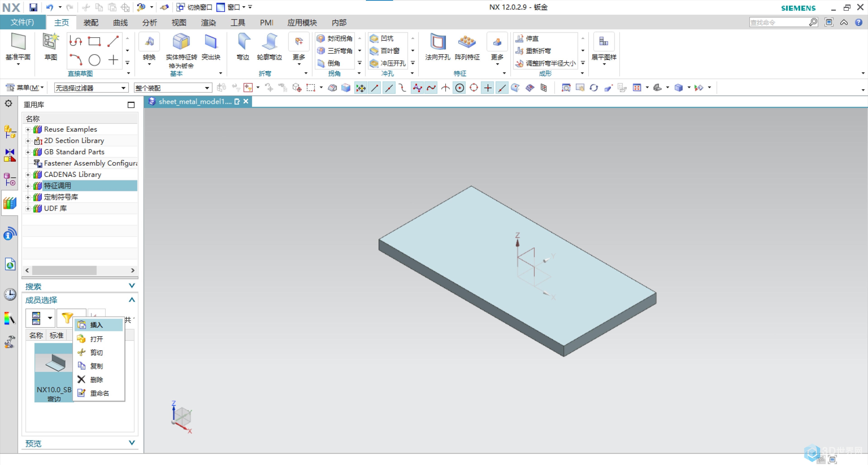Toggle the midpoint snap option
Screen dimensions: 868x465
click(389, 88)
